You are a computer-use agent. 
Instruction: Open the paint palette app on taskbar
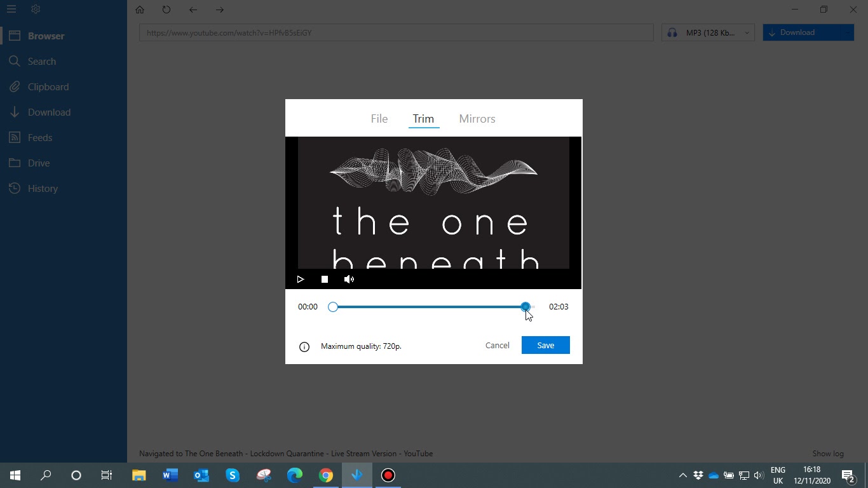click(x=263, y=475)
